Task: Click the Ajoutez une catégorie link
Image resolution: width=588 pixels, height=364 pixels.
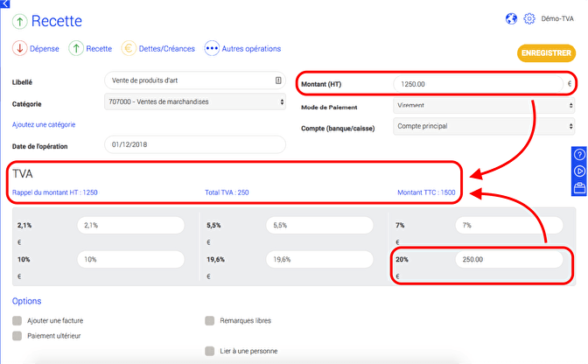Action: click(44, 124)
